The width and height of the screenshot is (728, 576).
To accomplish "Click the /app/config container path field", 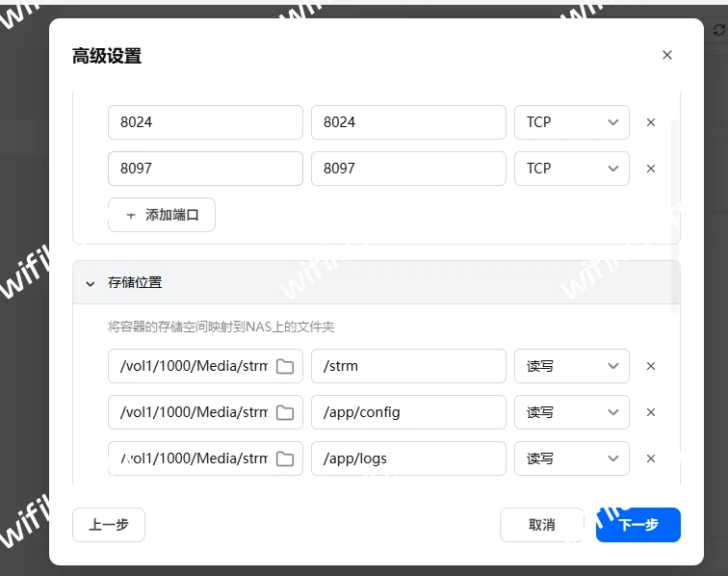I will point(408,412).
